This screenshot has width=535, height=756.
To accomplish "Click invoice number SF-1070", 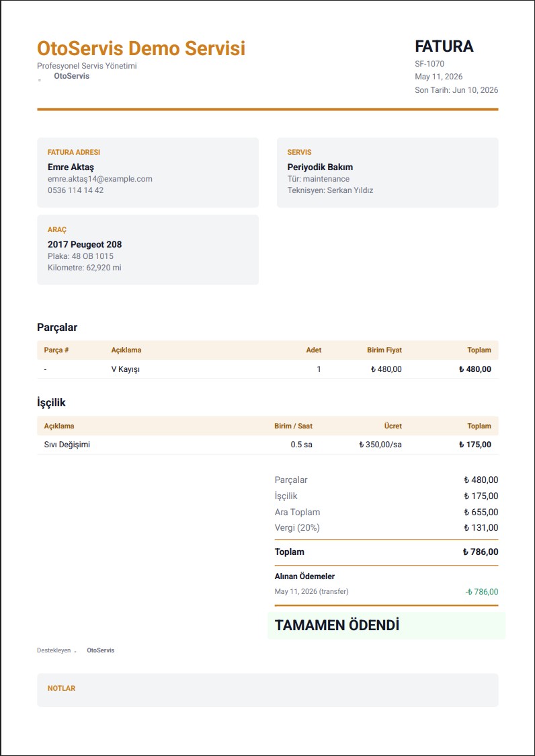I will (x=429, y=64).
